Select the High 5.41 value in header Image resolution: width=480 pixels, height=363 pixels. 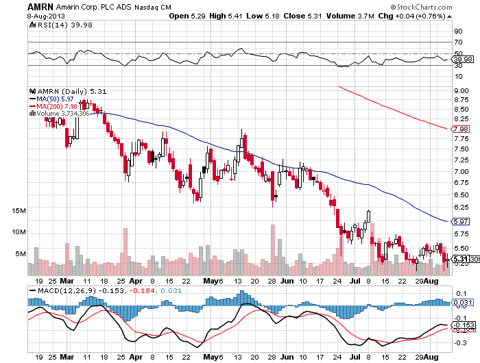pyautogui.click(x=226, y=16)
